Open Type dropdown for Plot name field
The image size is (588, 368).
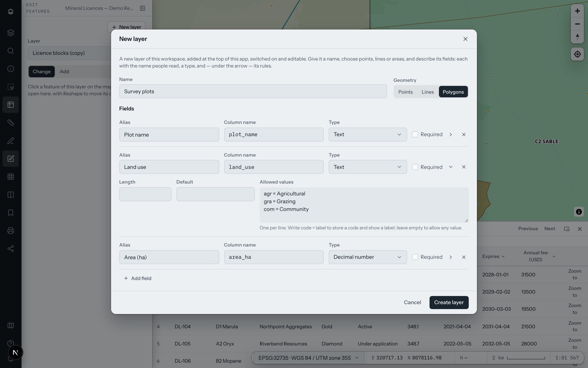(x=367, y=134)
